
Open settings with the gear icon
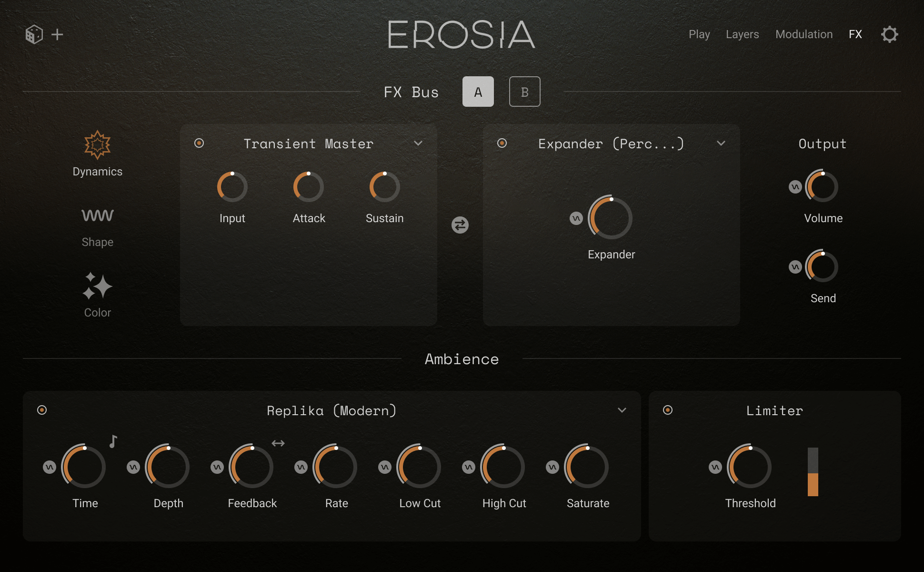[889, 34]
